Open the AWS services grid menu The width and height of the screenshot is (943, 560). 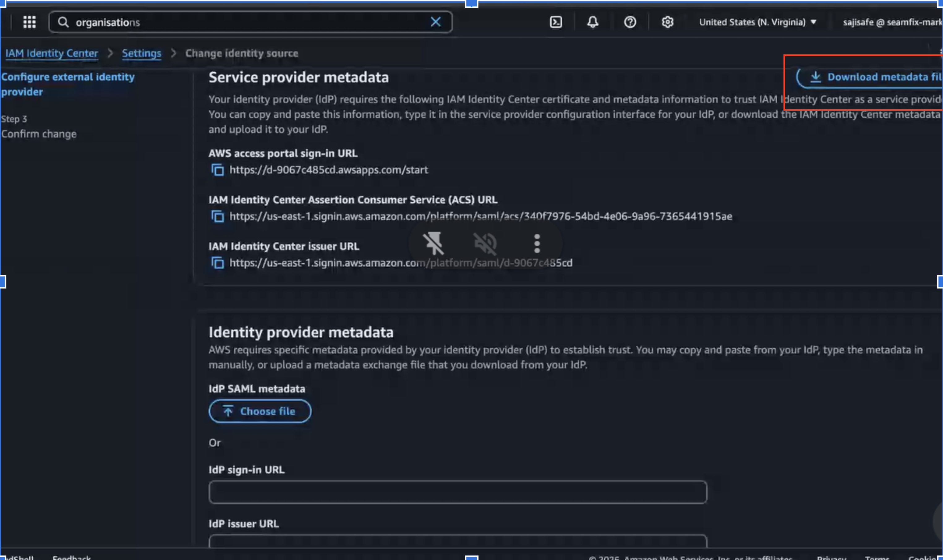29,22
